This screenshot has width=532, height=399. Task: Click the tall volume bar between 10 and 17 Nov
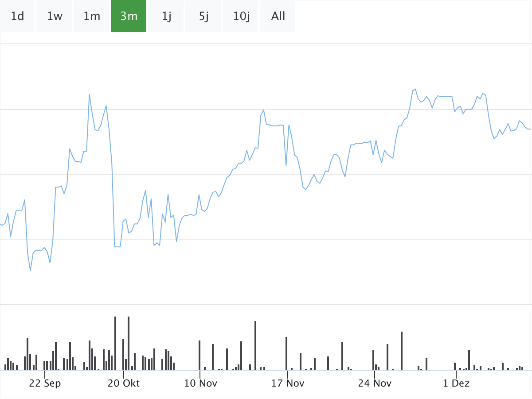[255, 345]
